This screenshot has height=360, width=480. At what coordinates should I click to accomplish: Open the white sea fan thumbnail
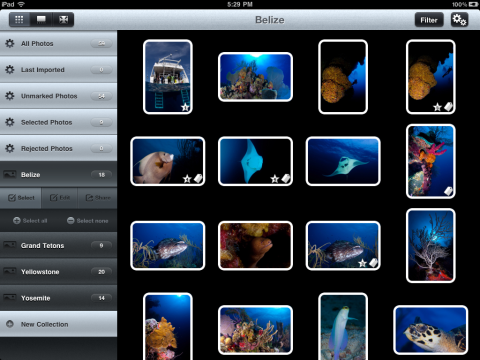431,245
